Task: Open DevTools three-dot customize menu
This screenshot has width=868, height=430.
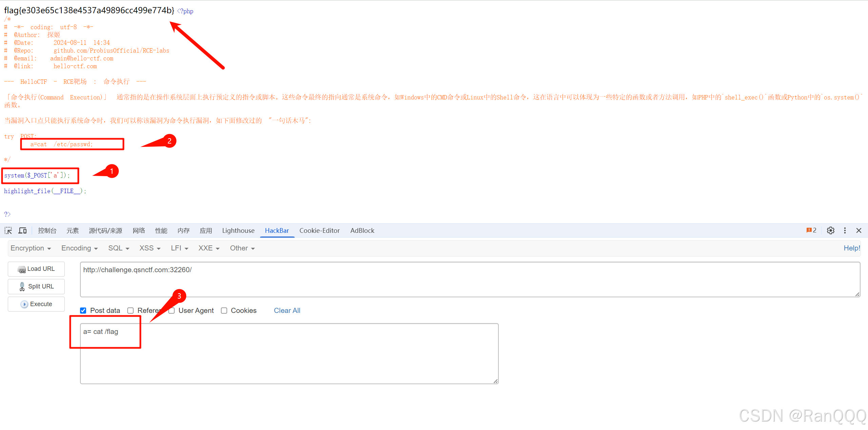Action: pos(845,230)
